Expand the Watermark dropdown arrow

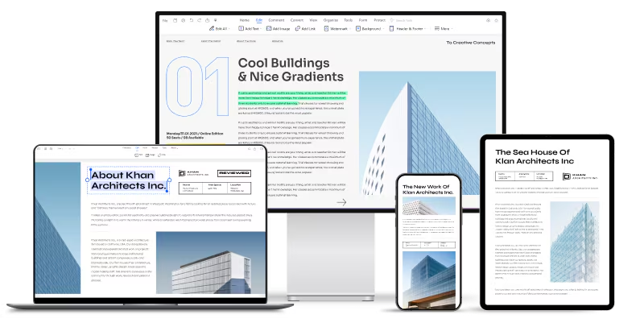coord(350,29)
